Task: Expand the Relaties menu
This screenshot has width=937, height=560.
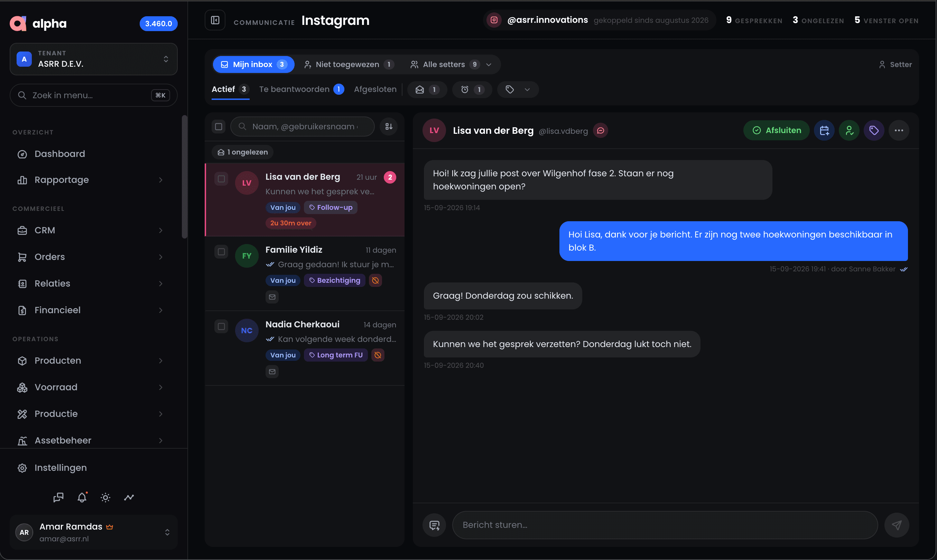Action: click(94, 284)
